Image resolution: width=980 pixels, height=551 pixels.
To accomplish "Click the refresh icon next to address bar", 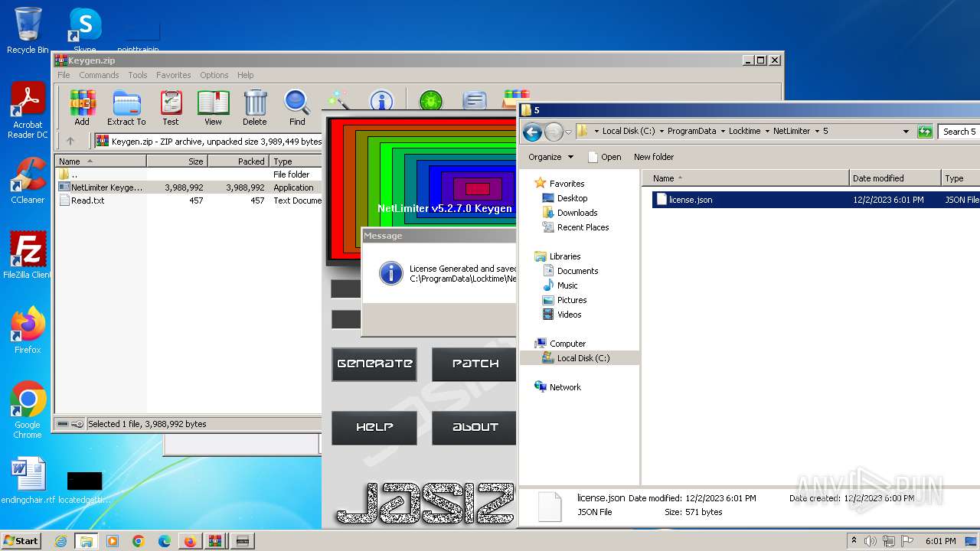I will coord(925,132).
